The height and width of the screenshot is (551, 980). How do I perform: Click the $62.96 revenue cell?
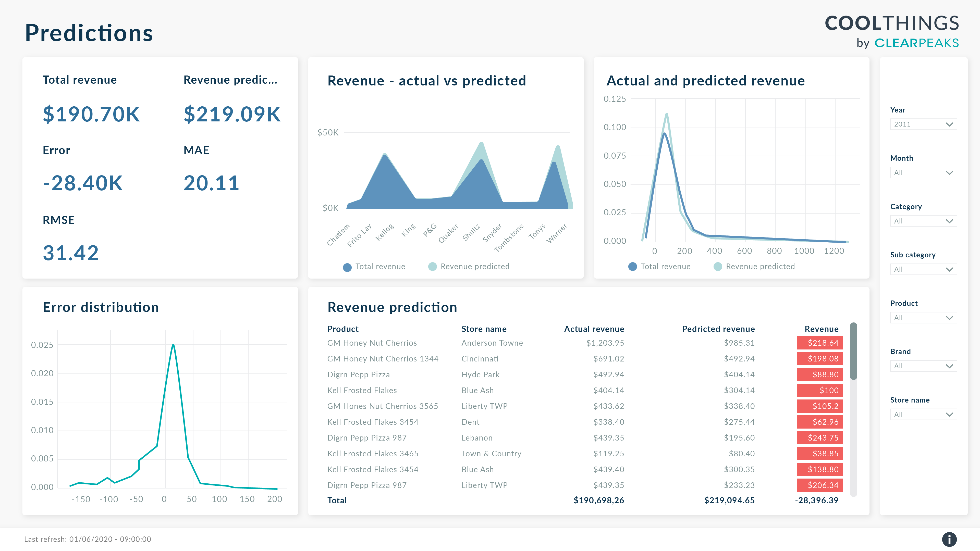[819, 422]
